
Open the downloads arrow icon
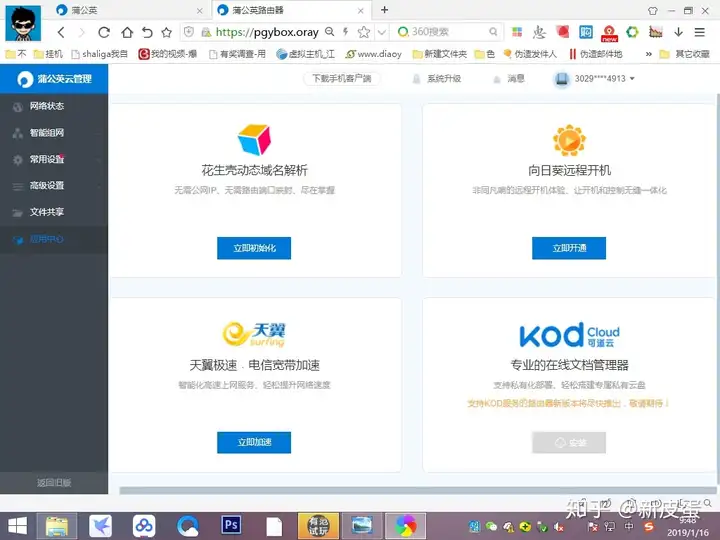click(x=678, y=32)
